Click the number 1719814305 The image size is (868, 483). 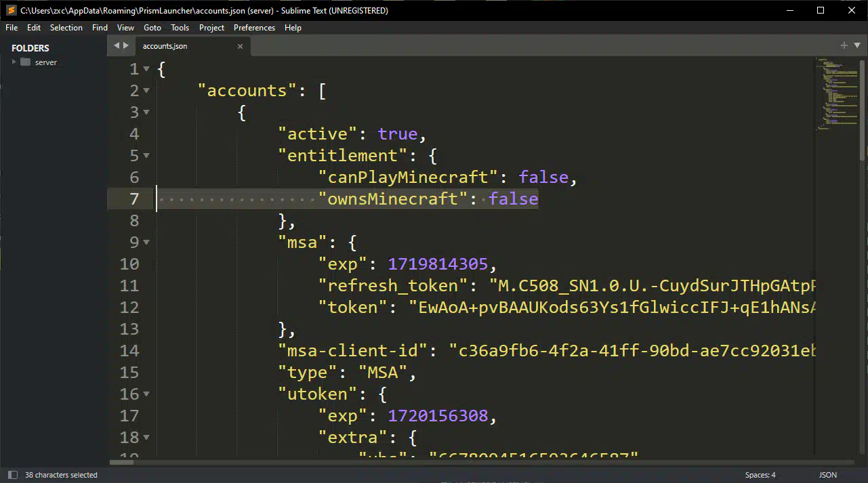[438, 264]
